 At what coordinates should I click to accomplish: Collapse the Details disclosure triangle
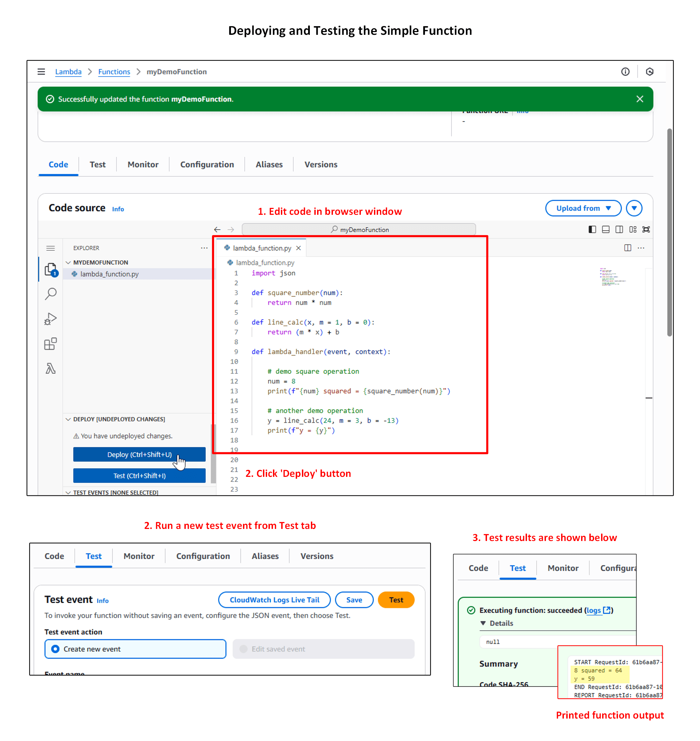pos(483,623)
